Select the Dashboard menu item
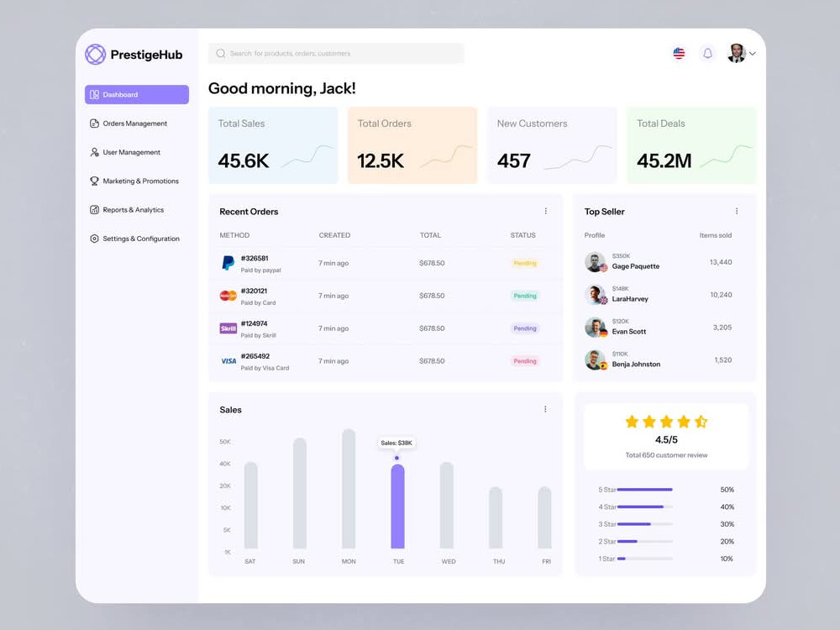This screenshot has height=630, width=840. pos(136,94)
